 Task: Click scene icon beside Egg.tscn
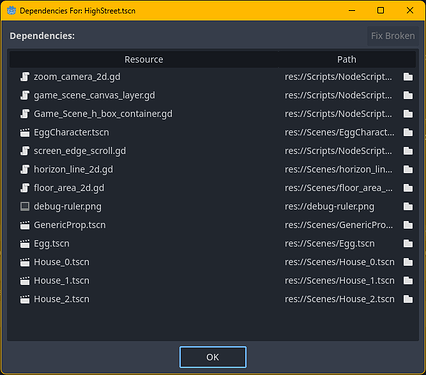25,244
